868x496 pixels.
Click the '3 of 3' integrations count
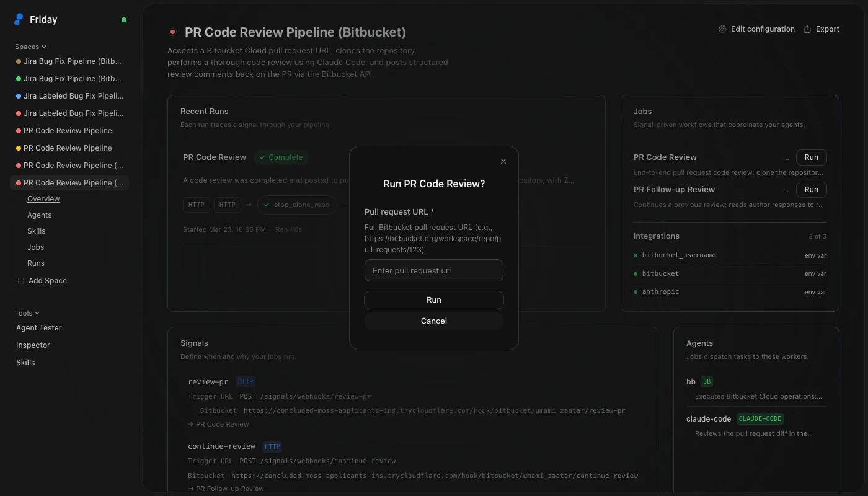coord(817,237)
